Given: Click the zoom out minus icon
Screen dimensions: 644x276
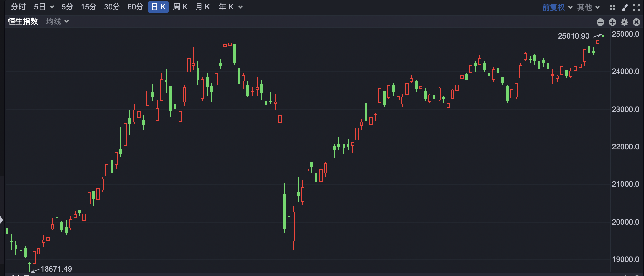Looking at the screenshot, I should [x=600, y=22].
